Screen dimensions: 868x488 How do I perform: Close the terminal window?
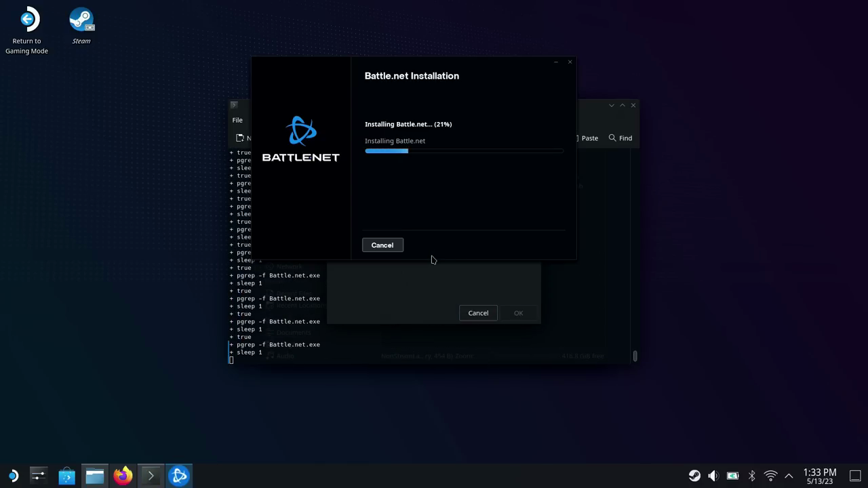click(x=633, y=105)
